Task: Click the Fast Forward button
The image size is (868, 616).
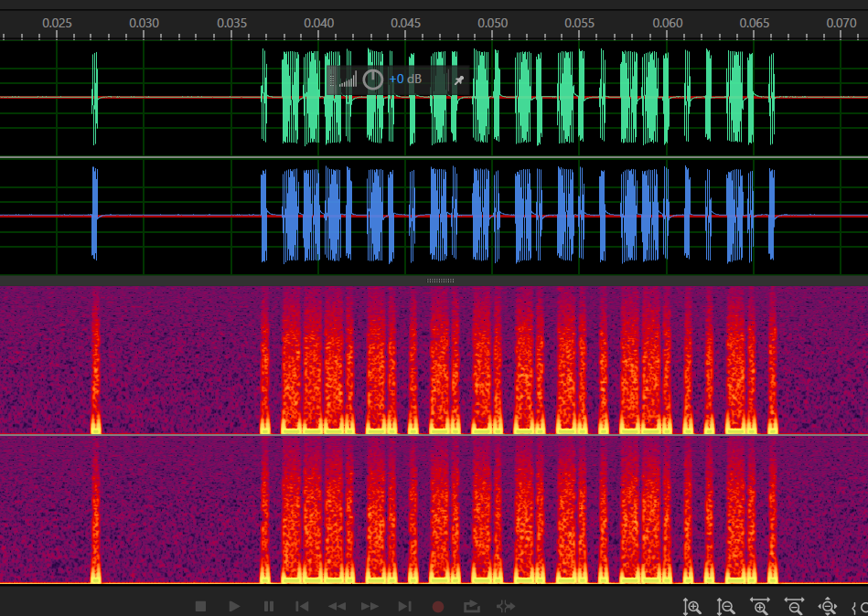Action: click(x=370, y=606)
